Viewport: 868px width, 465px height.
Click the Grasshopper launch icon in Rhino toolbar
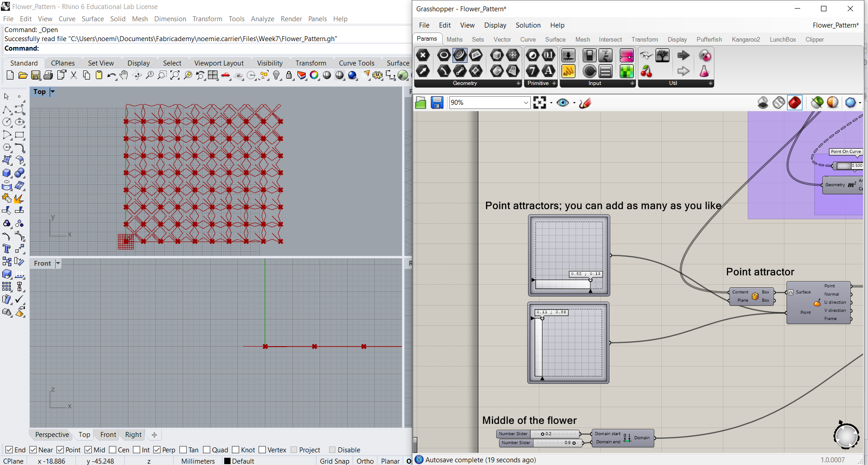(403, 75)
